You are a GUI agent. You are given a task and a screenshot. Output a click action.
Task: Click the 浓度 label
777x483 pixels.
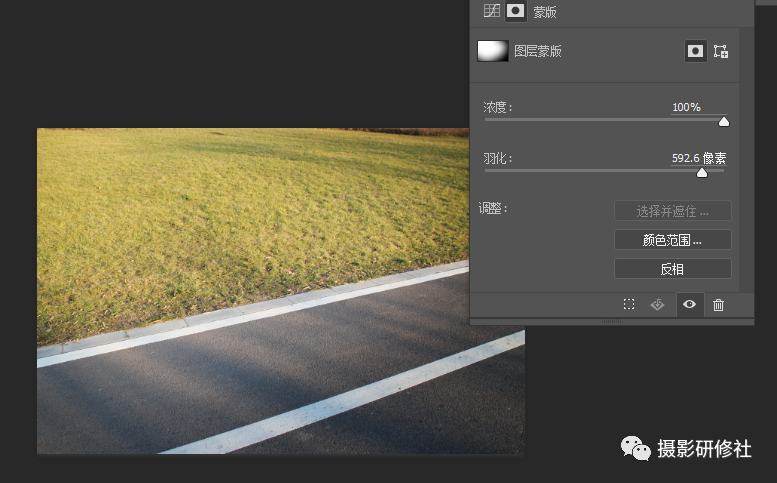tap(498, 107)
